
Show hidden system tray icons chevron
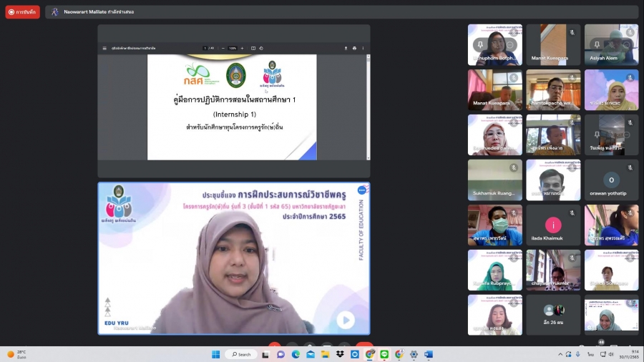tap(560, 354)
